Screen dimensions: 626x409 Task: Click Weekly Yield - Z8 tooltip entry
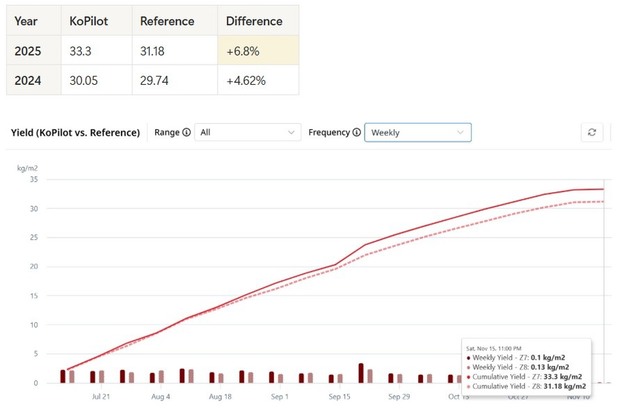[522, 365]
